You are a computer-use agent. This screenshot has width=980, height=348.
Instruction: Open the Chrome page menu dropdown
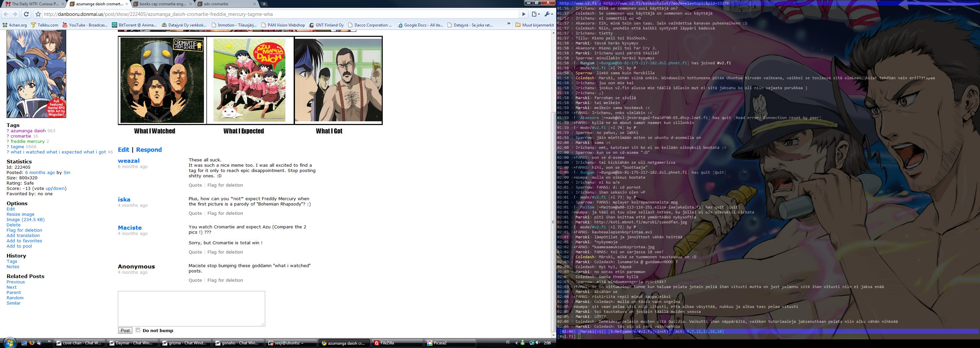[536, 14]
